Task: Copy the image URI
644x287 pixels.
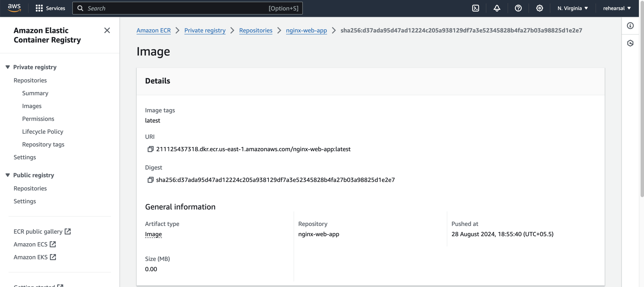Action: pyautogui.click(x=150, y=149)
